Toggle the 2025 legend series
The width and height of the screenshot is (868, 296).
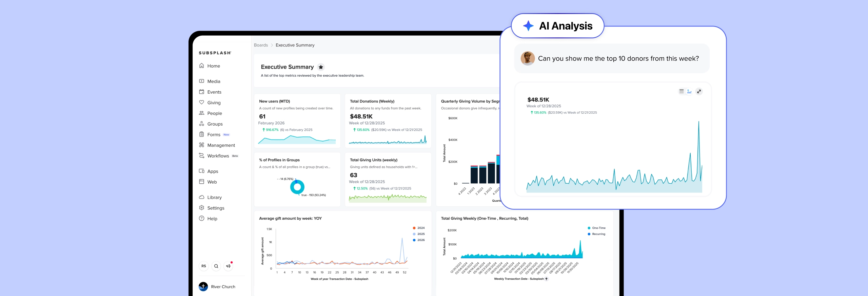(418, 234)
